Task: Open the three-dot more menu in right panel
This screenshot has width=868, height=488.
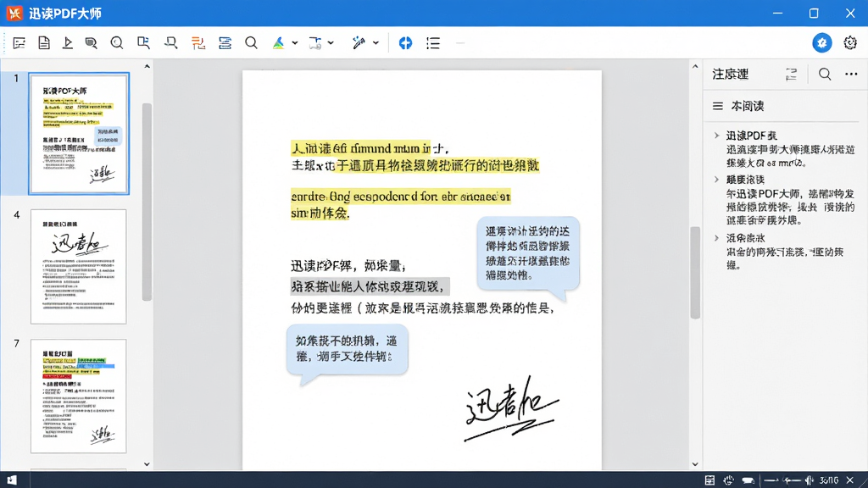Action: pyautogui.click(x=851, y=75)
